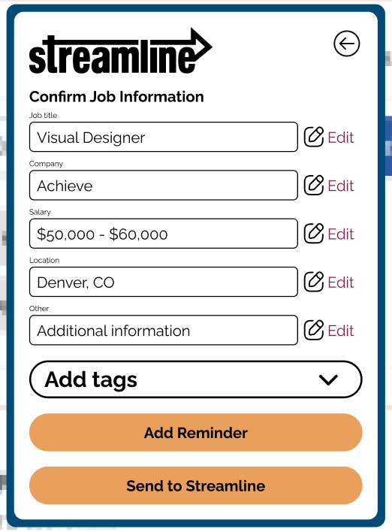392x532 pixels.
Task: Go back using the circled arrow icon
Action: [346, 44]
